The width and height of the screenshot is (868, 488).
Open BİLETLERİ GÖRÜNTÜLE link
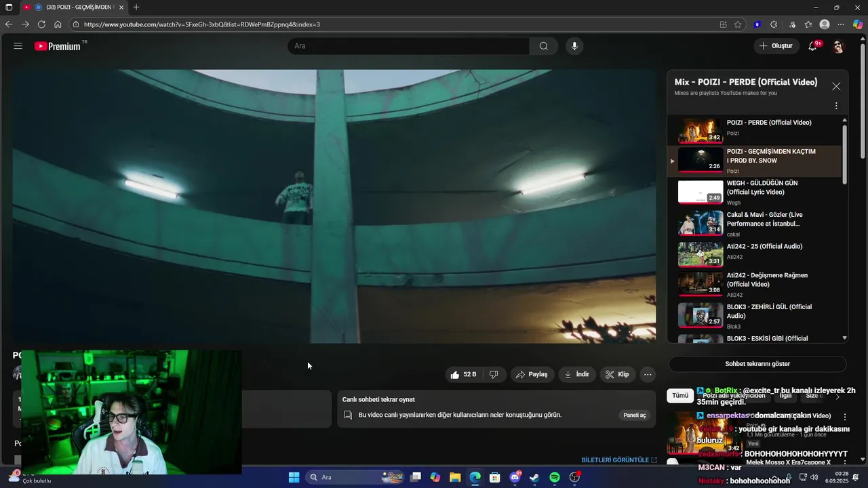coord(619,460)
